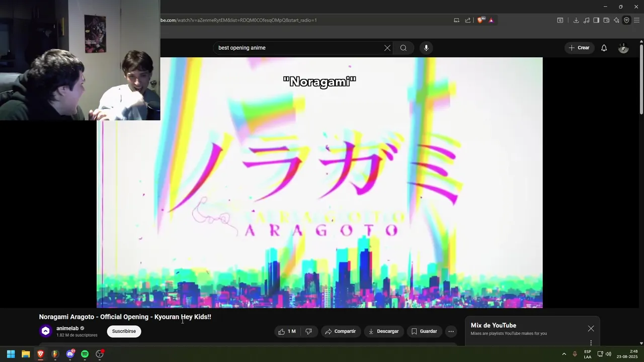Start voice search with microphone icon

point(426,48)
